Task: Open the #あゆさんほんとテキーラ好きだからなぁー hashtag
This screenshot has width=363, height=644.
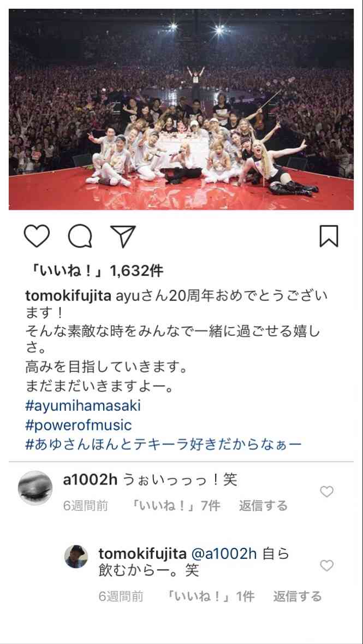Action: (163, 445)
